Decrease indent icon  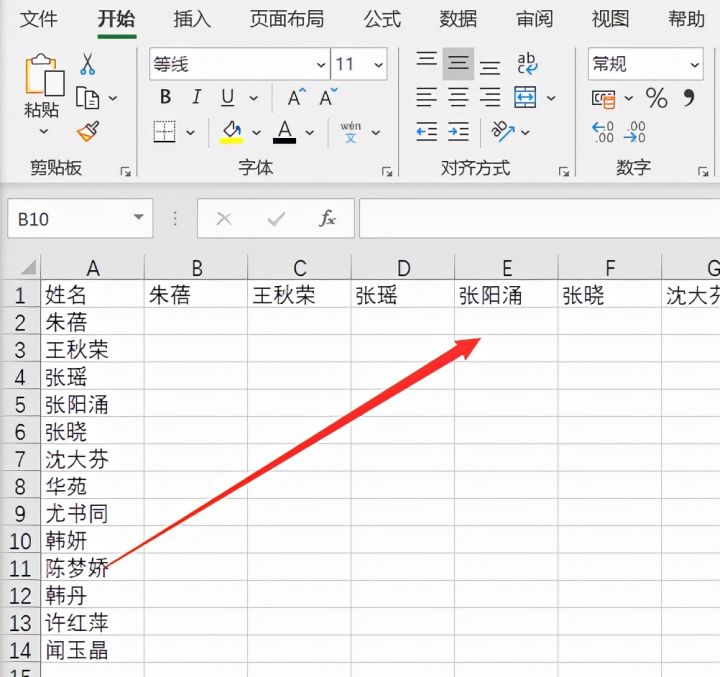pyautogui.click(x=427, y=132)
